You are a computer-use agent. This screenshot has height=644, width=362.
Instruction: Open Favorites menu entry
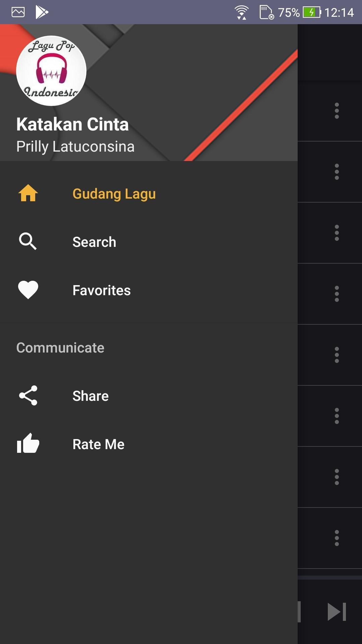tap(102, 290)
